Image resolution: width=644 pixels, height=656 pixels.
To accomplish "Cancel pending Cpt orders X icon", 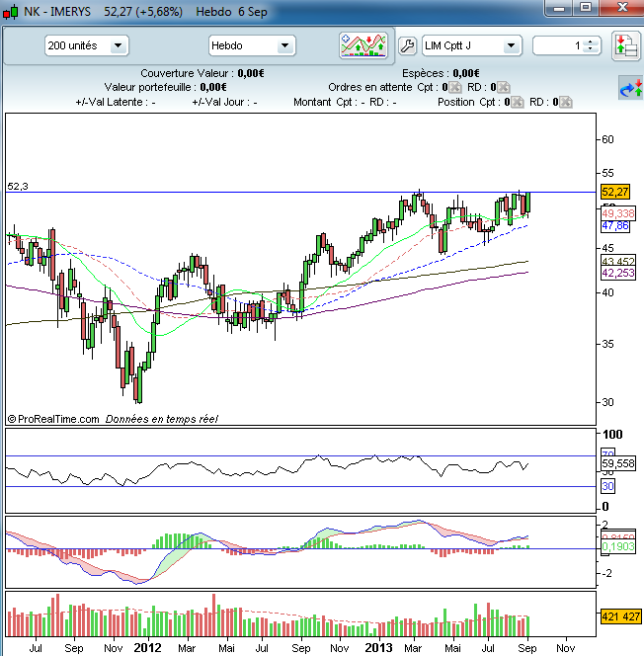I will click(x=455, y=87).
